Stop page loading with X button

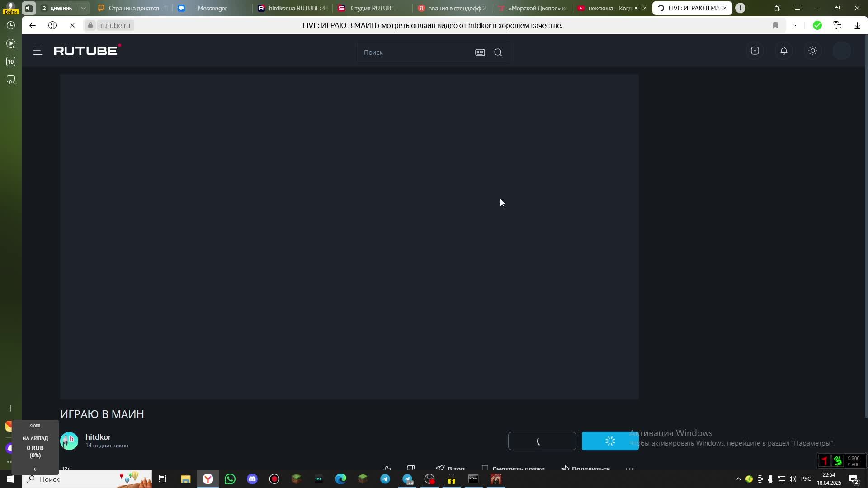pyautogui.click(x=72, y=25)
